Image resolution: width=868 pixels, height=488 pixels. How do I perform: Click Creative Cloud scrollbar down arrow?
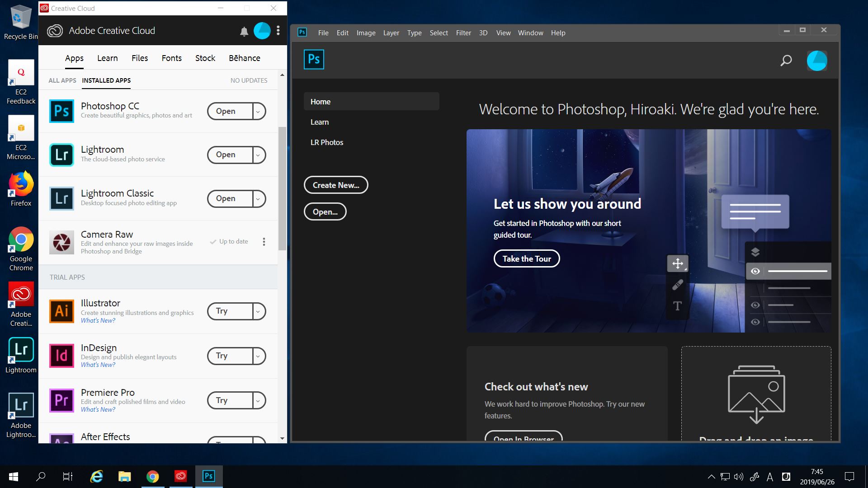[x=282, y=438]
